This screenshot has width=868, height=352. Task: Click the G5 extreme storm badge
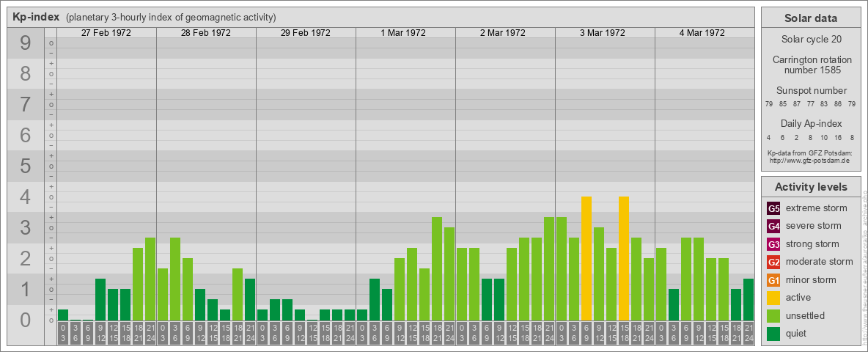(773, 209)
